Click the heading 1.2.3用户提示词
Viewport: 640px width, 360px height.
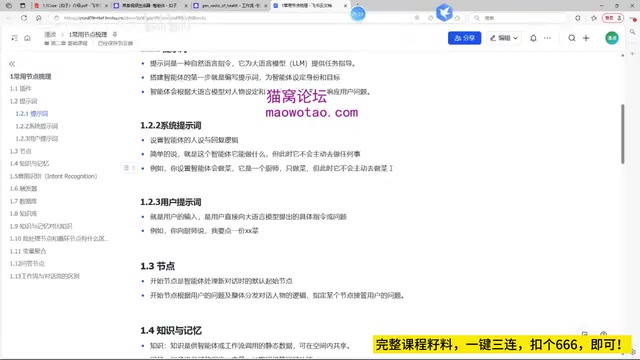[x=171, y=202]
